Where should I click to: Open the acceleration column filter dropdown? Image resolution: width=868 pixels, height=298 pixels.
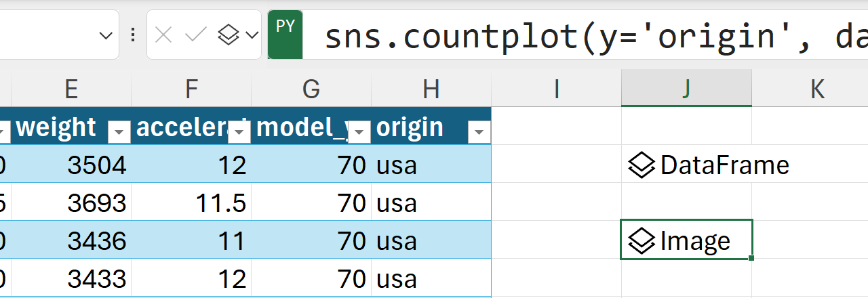coord(239,133)
